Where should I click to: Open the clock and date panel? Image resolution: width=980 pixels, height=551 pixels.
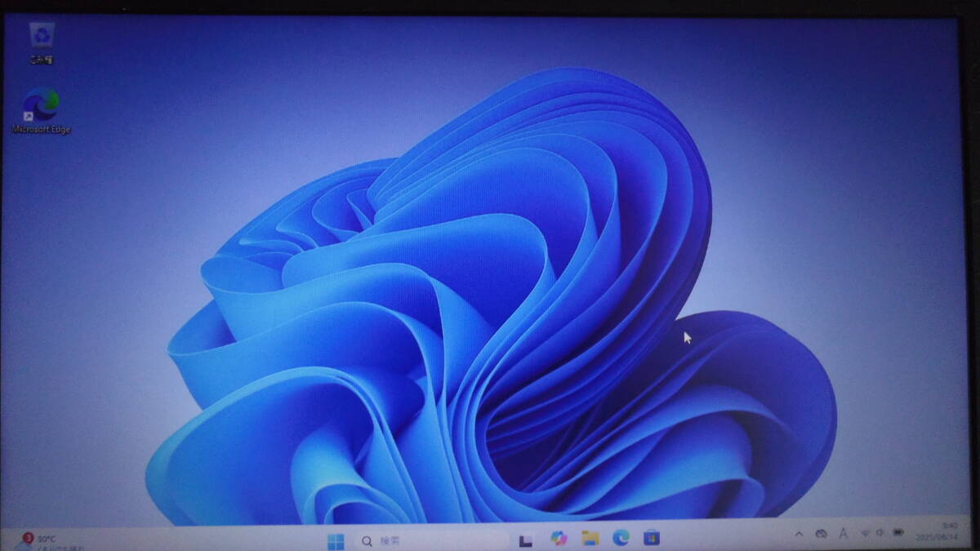(x=938, y=531)
